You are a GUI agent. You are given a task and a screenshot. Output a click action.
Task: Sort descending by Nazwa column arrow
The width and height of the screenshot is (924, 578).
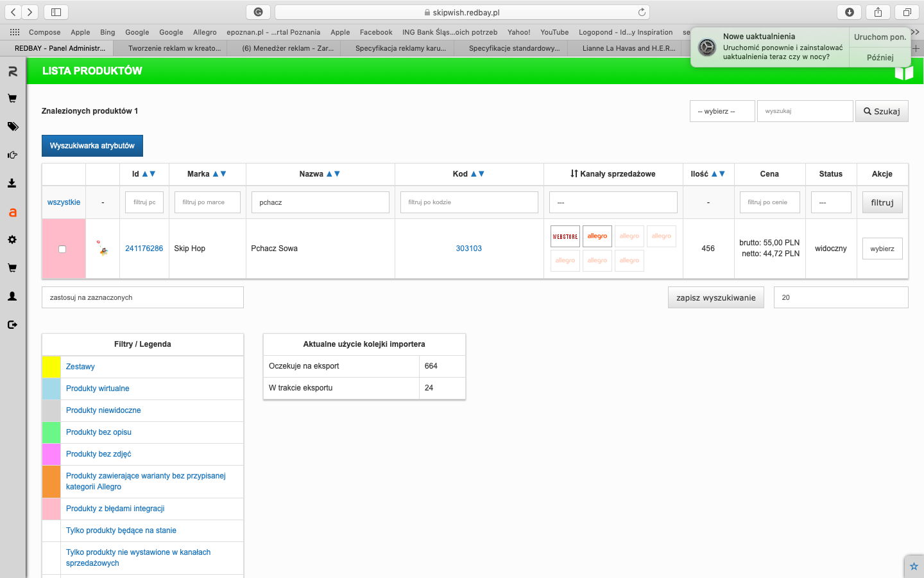[338, 174]
